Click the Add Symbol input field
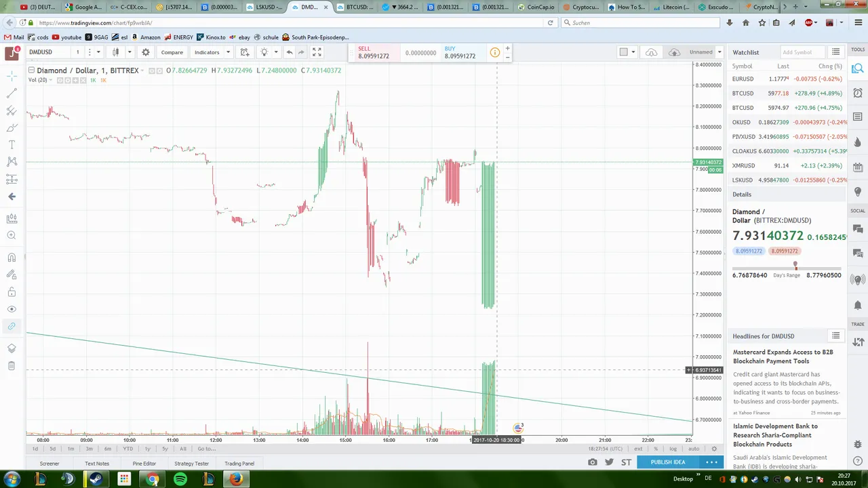Screen dimensions: 868x488 coord(803,52)
